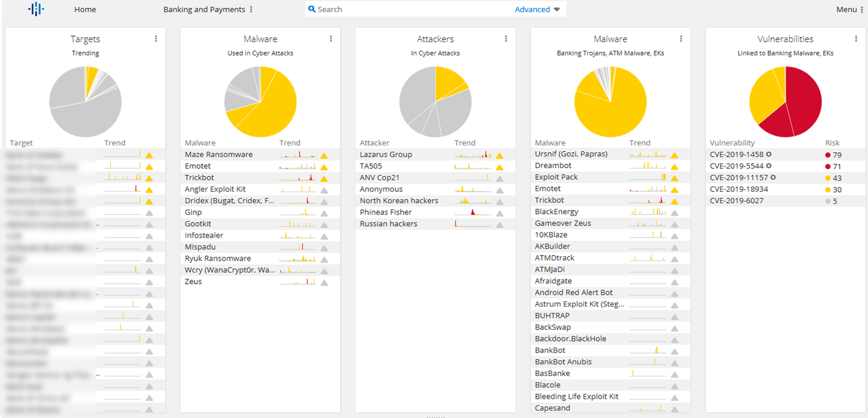Click trend triangle for Maze Ransomware
This screenshot has width=868, height=418.
(324, 155)
